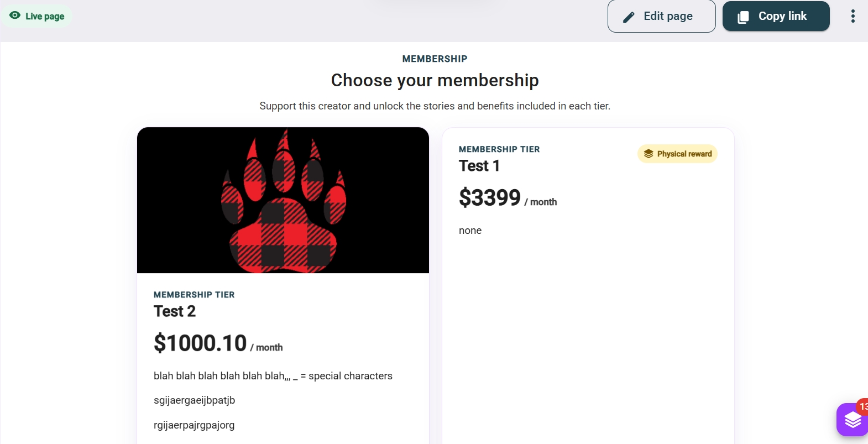The height and width of the screenshot is (444, 868).
Task: Click the pencil icon on Edit page
Action: (x=629, y=18)
